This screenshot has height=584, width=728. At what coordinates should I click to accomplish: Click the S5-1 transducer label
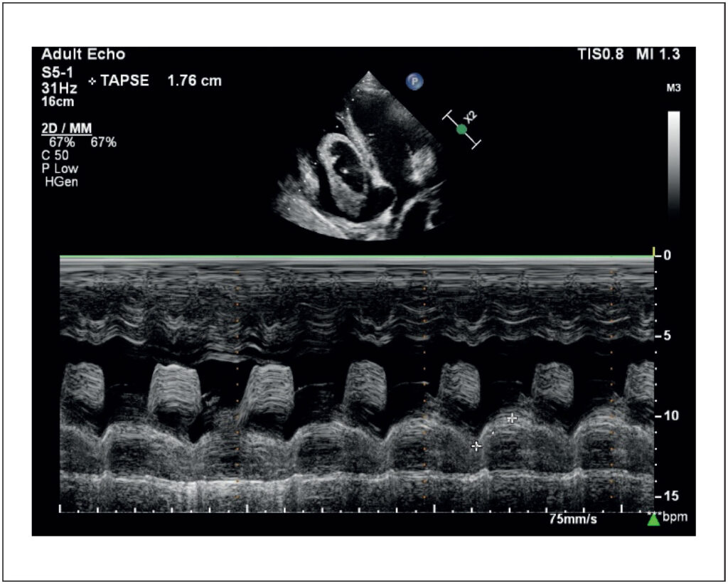click(57, 73)
